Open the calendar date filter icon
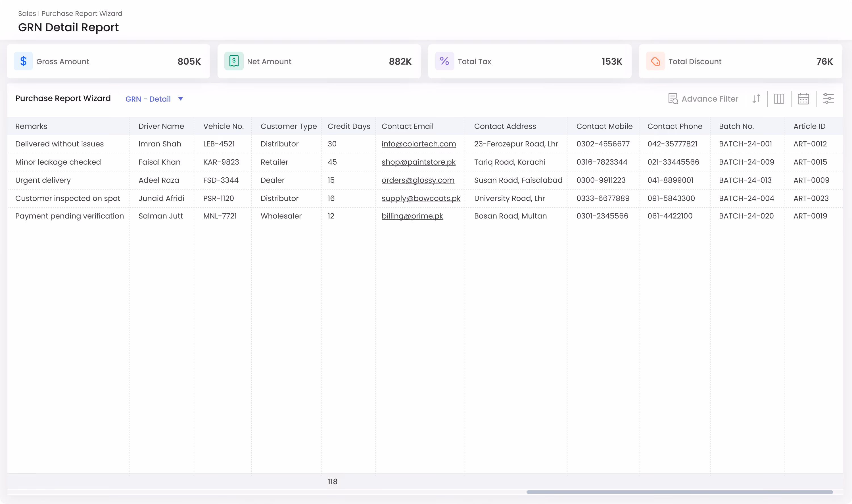 tap(803, 99)
